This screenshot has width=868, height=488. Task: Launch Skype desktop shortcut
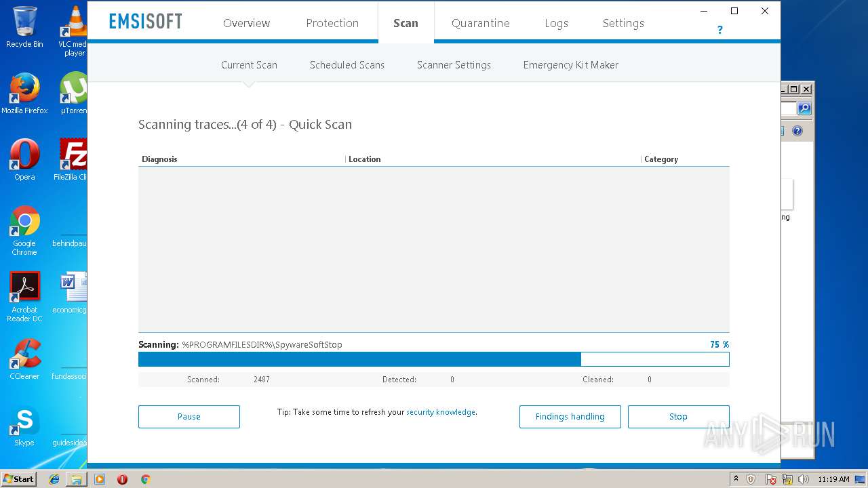coord(24,426)
